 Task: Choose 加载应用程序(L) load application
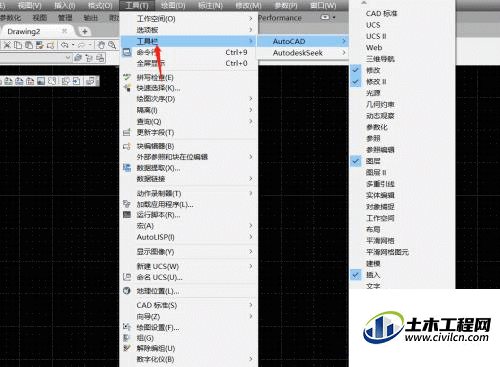pos(188,204)
